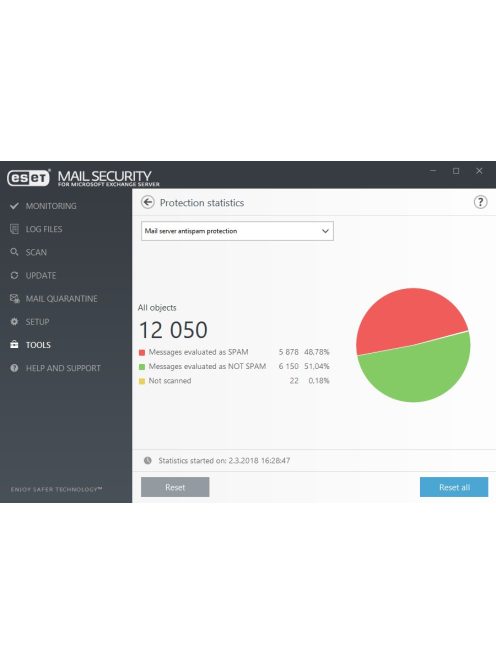
Task: Open help with the question mark icon
Action: point(480,202)
